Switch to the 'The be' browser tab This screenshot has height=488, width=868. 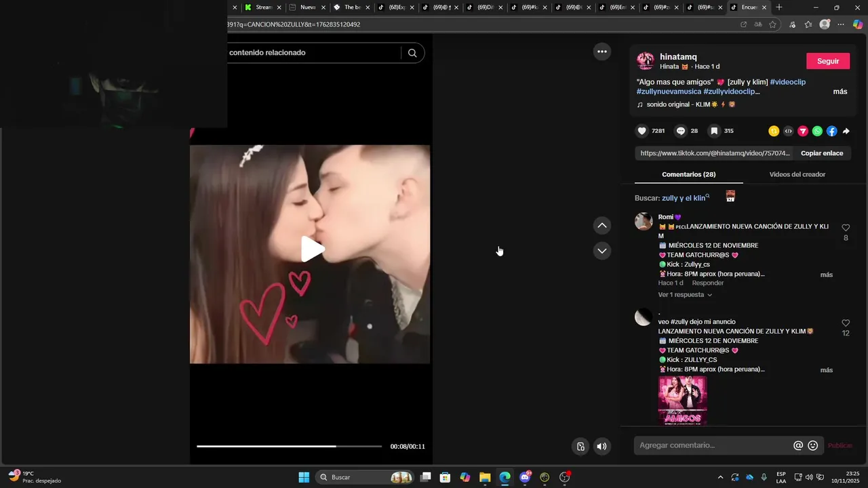(x=352, y=7)
